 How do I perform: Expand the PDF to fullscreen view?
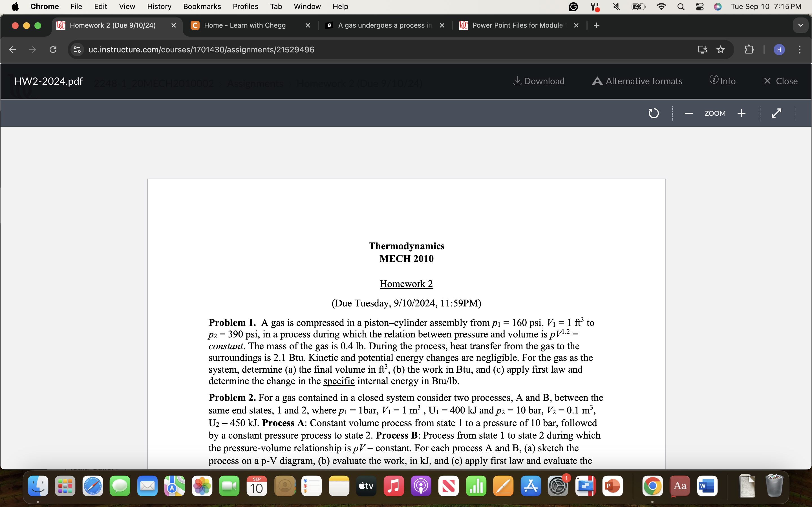coord(776,113)
